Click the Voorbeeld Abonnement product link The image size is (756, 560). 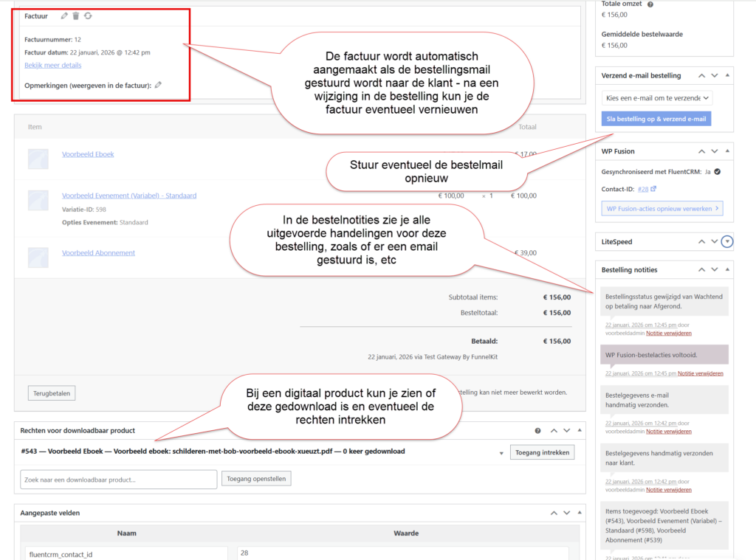tap(98, 252)
